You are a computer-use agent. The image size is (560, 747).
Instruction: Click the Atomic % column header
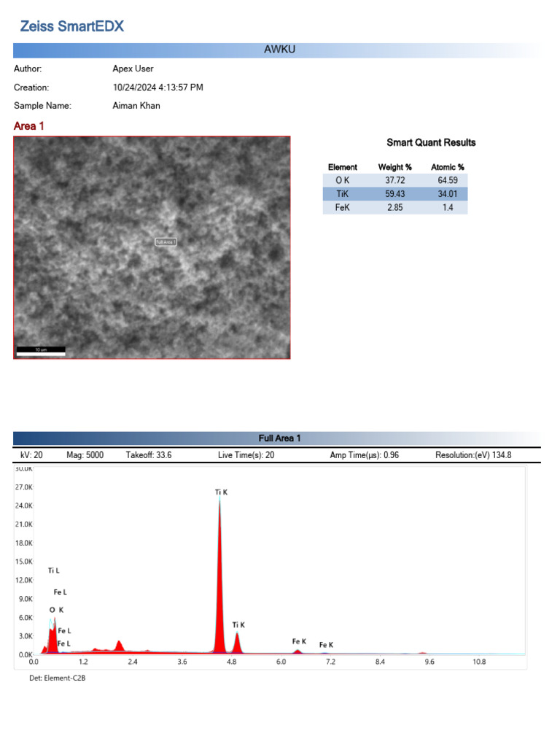447,167
